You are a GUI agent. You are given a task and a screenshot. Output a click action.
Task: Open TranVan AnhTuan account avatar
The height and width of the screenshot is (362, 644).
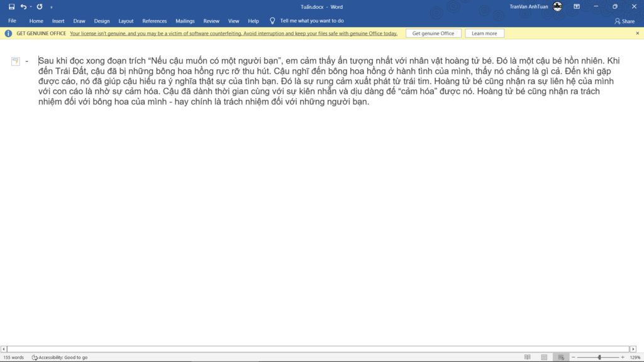(557, 6)
